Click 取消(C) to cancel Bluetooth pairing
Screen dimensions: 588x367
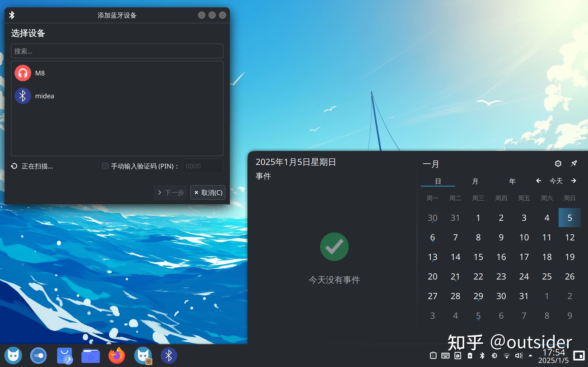click(208, 192)
